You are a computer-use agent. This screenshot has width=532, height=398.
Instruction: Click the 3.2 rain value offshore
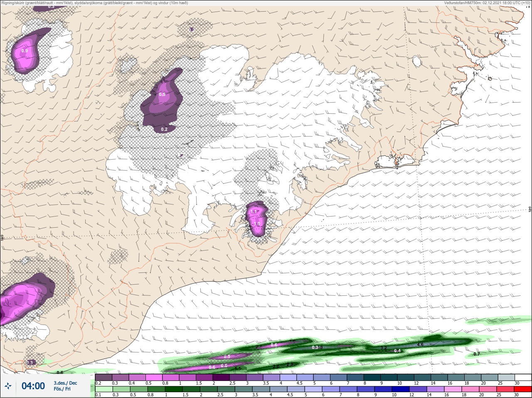[384, 348]
